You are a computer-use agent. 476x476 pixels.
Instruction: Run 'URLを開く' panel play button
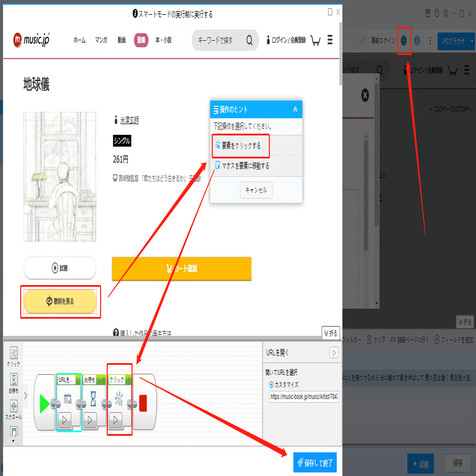coord(334,352)
